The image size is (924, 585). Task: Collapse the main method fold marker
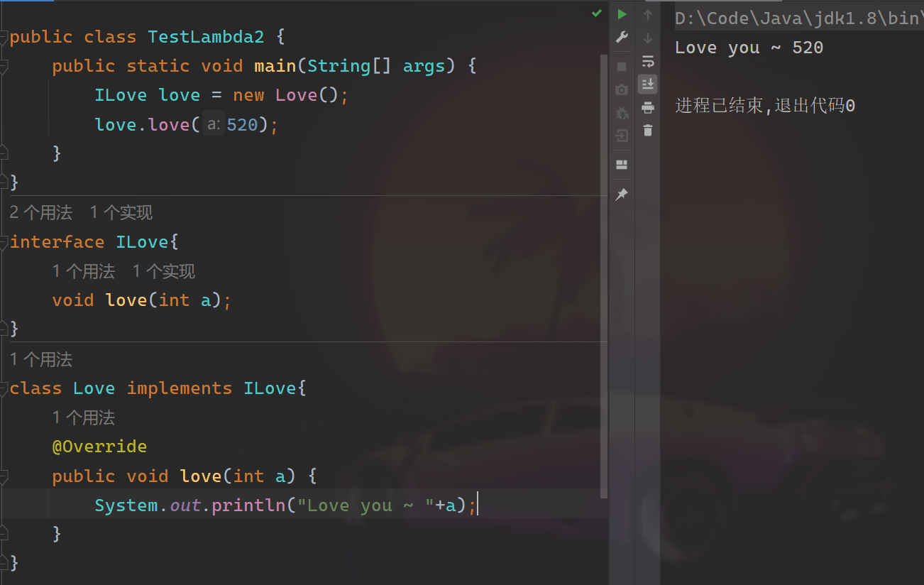[3, 67]
